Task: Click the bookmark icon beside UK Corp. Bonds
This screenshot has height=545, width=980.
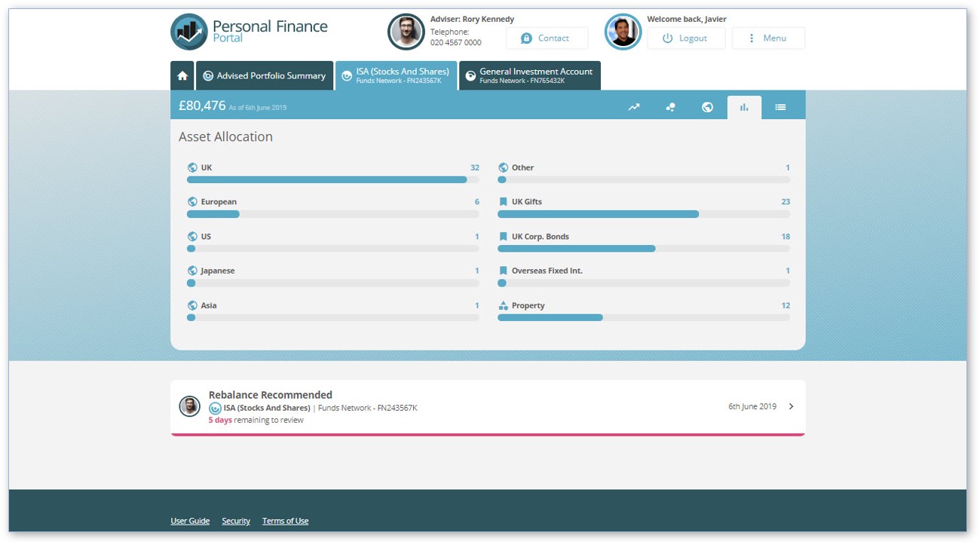Action: pyautogui.click(x=503, y=237)
